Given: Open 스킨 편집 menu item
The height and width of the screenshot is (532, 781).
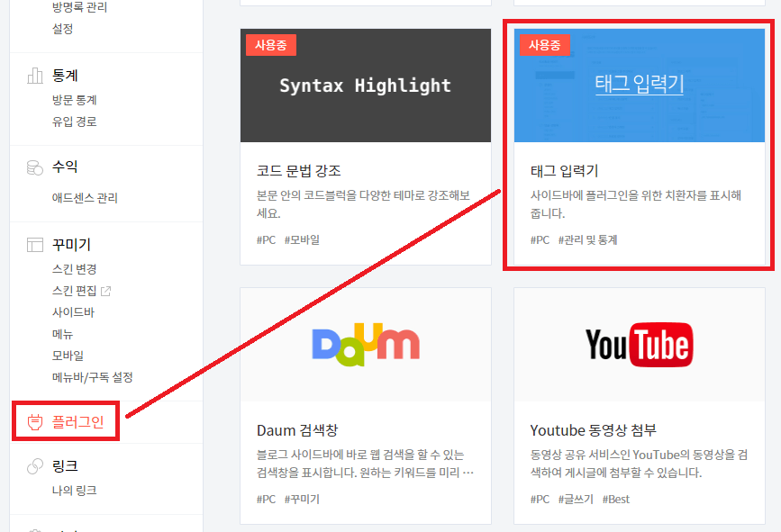Looking at the screenshot, I should (74, 291).
